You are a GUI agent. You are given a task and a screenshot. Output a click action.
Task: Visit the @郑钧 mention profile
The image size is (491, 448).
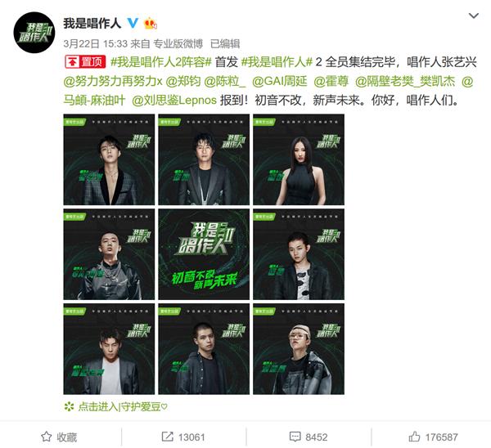point(182,81)
